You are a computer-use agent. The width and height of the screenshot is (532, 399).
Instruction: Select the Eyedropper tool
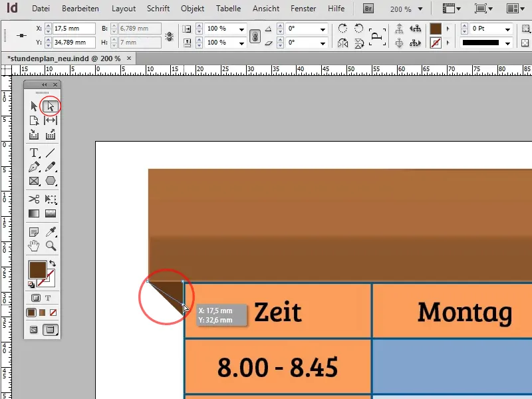(x=51, y=231)
